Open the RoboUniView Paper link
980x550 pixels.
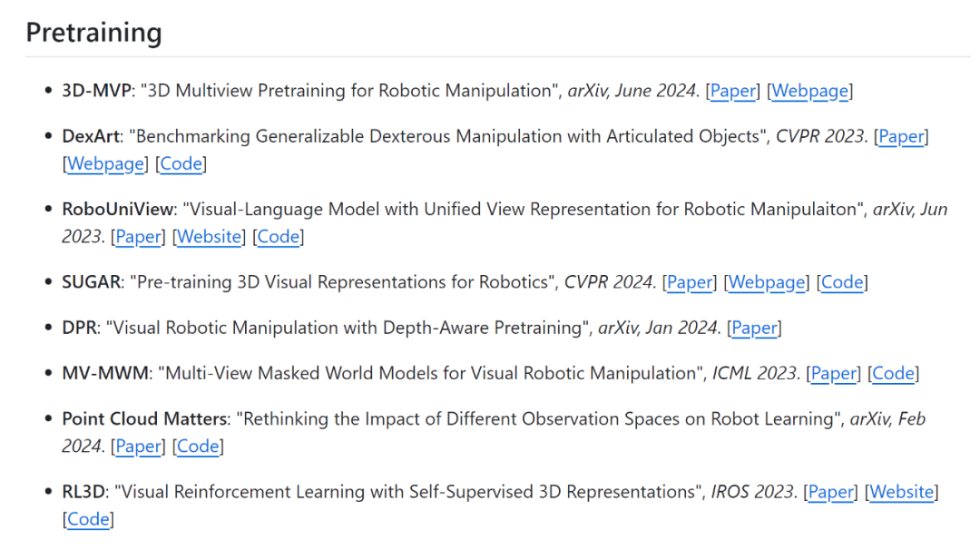tap(138, 237)
